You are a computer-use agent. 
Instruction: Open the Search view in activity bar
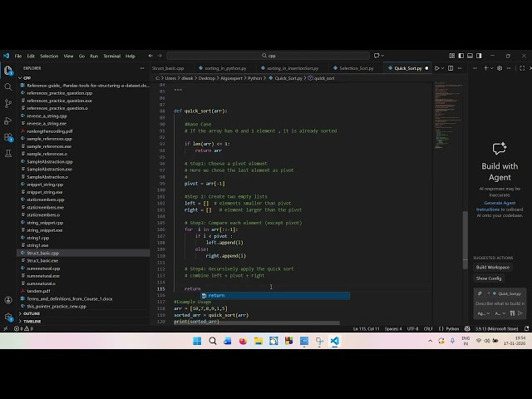point(8,87)
